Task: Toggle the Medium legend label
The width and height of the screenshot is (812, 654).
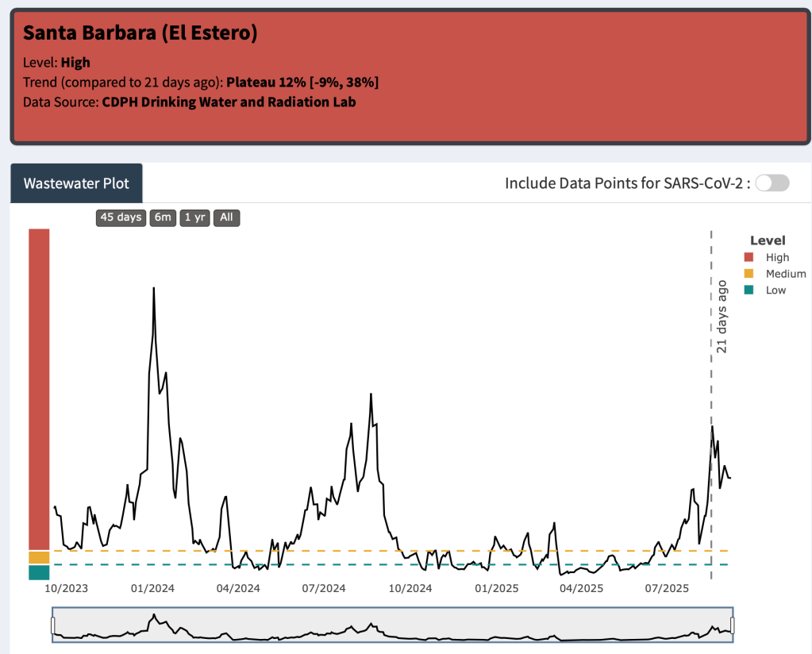Action: click(785, 274)
